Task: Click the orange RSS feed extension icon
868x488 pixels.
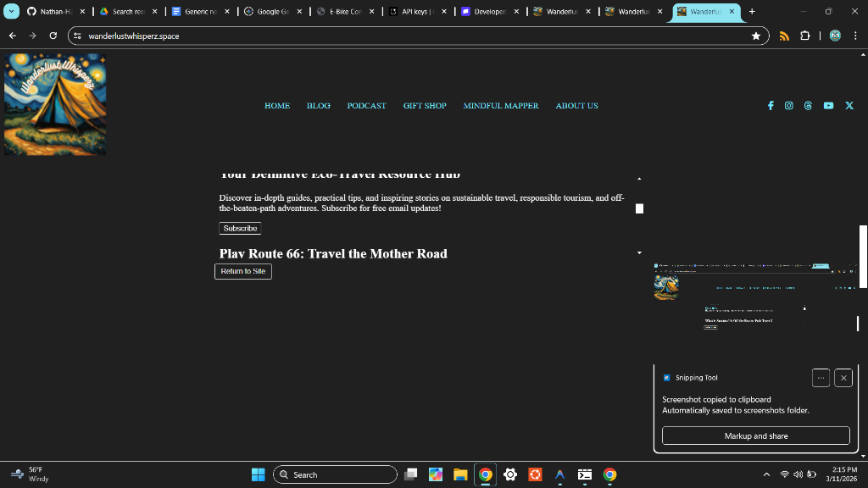Action: [784, 36]
